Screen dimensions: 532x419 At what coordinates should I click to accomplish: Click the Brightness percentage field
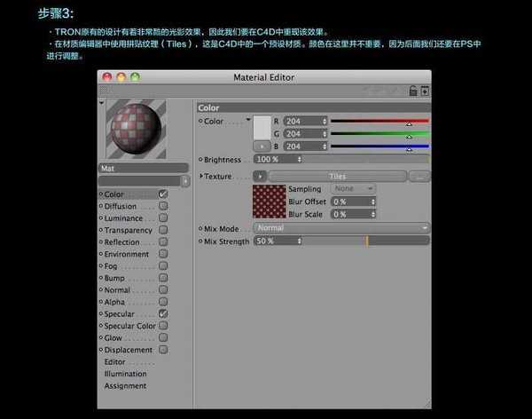point(278,160)
